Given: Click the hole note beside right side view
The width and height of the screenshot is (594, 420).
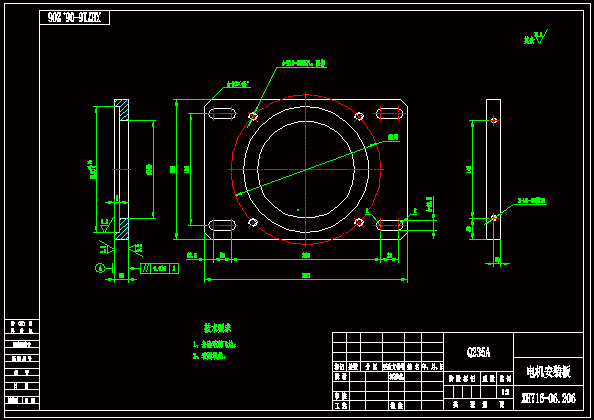Looking at the screenshot, I should point(531,200).
